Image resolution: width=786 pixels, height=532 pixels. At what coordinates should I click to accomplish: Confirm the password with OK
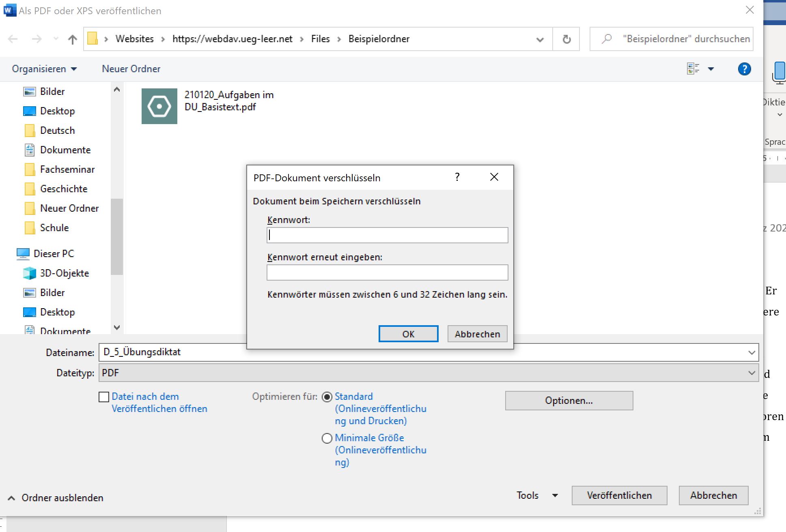click(x=408, y=334)
